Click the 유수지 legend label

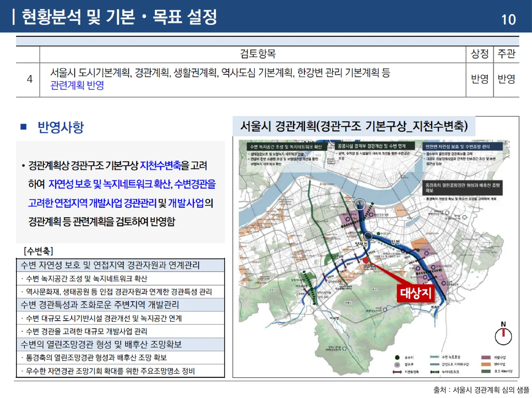click(x=409, y=357)
